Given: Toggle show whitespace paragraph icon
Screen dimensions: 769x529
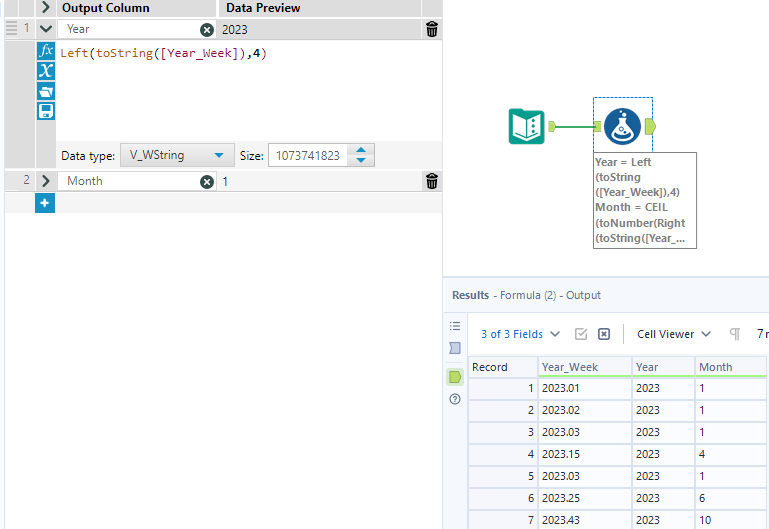Looking at the screenshot, I should (x=735, y=334).
